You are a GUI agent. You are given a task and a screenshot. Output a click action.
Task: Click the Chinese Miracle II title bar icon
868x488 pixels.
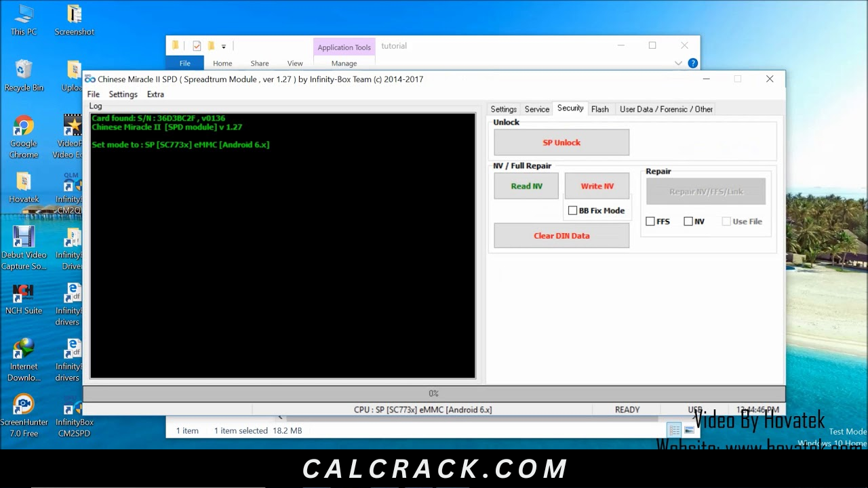pyautogui.click(x=90, y=79)
